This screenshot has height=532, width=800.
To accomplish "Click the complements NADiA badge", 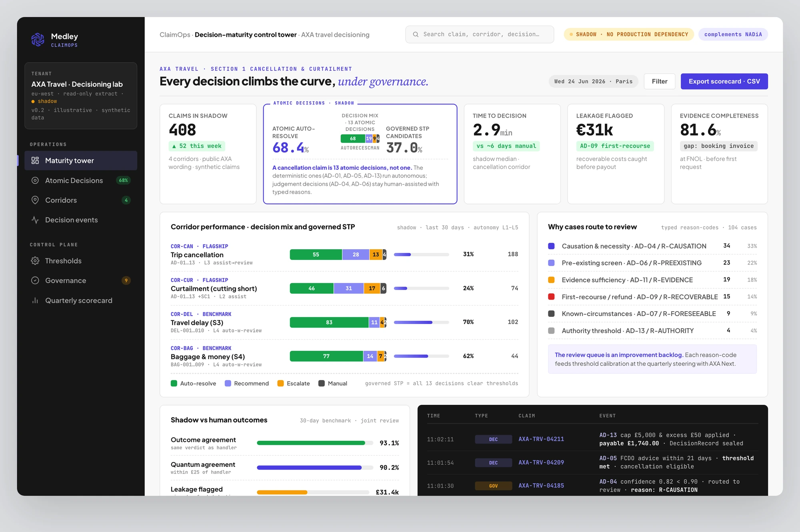I will [x=733, y=34].
